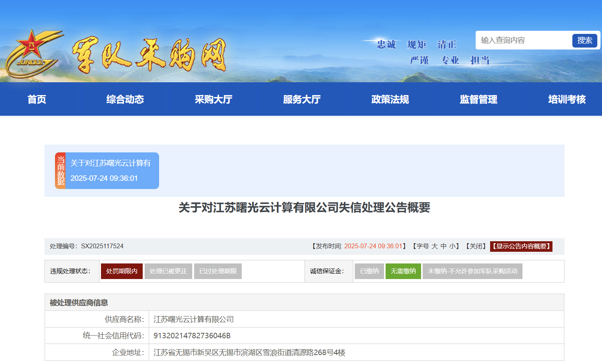Click the 诚信保证金 label
602x364 pixels.
pyautogui.click(x=327, y=271)
